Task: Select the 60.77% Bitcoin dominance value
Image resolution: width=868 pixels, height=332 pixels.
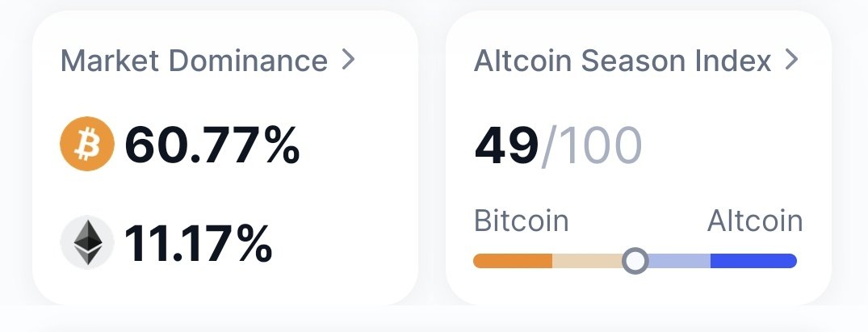Action: [212, 145]
